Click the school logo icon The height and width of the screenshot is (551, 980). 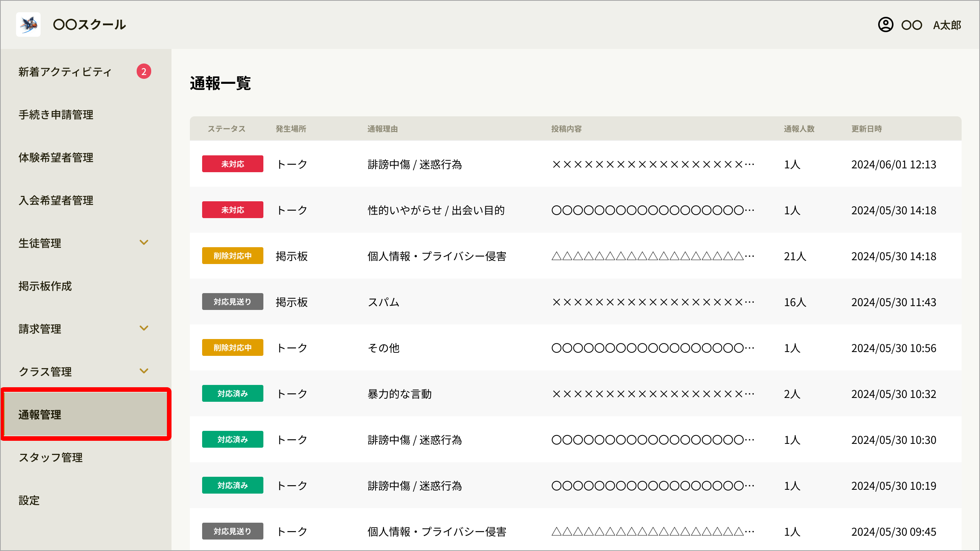28,24
